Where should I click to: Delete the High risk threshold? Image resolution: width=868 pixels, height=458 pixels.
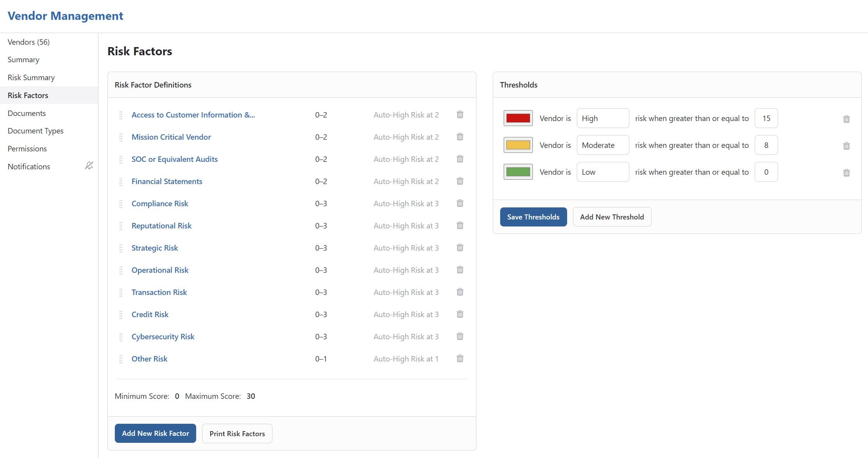click(x=846, y=119)
